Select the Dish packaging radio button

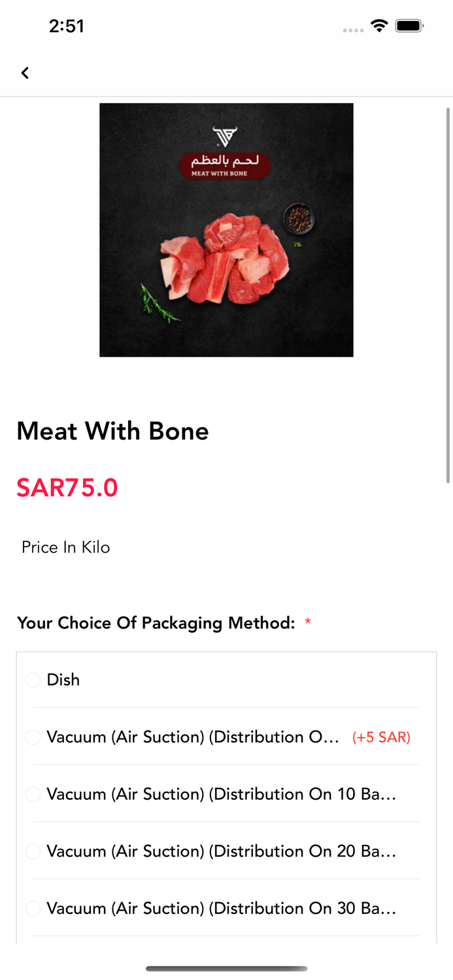[x=33, y=680]
